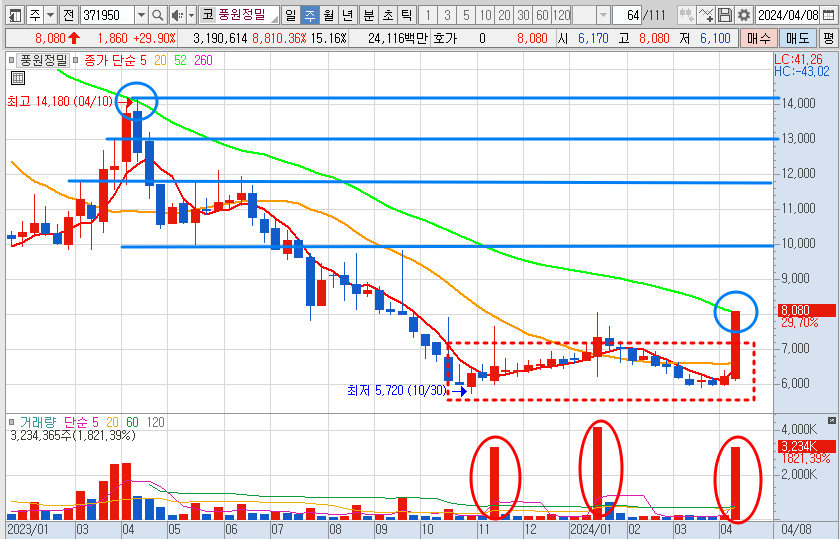
Task: Click the empty interval combo box field
Action: click(584, 15)
